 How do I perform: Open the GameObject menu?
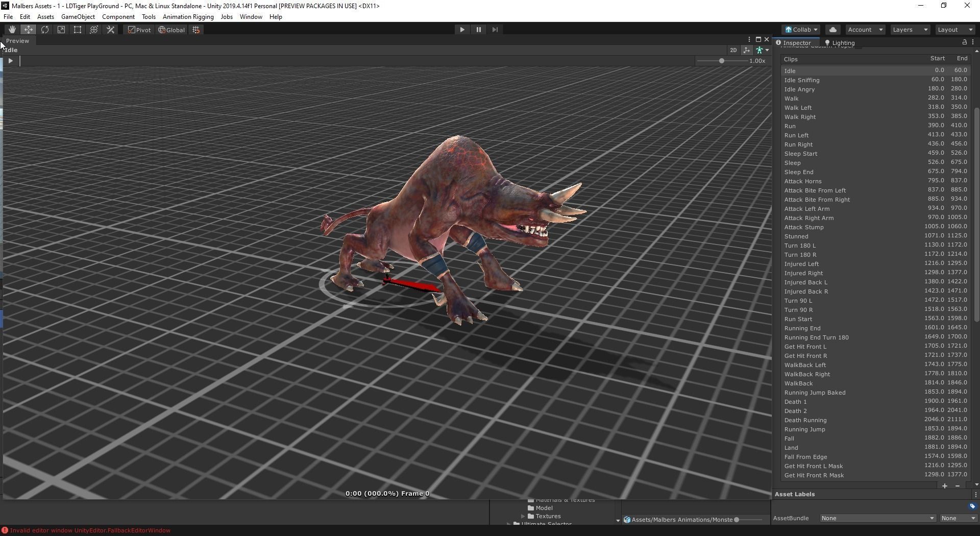tap(78, 17)
